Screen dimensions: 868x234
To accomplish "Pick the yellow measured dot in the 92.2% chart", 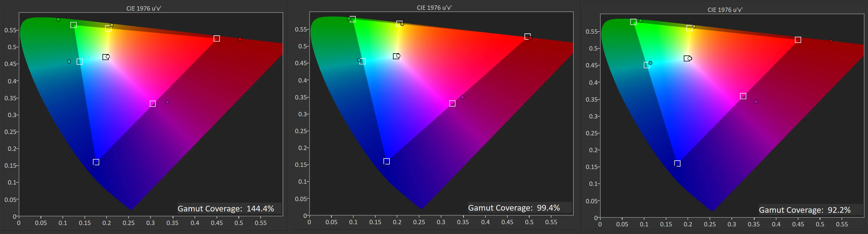I will (x=694, y=27).
